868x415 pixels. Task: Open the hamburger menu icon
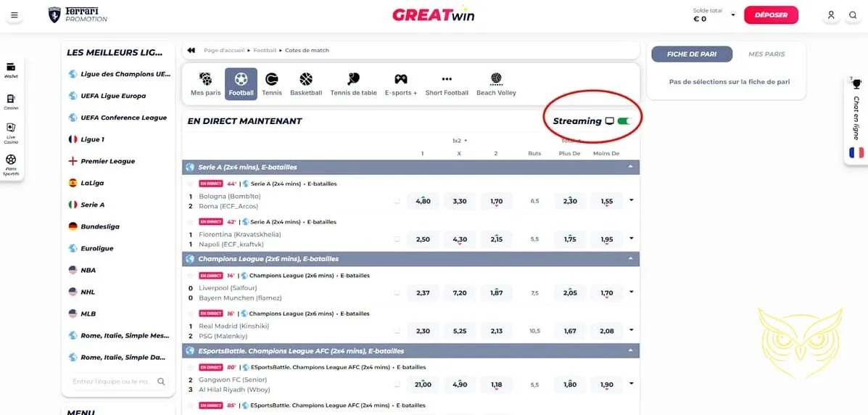[x=15, y=15]
